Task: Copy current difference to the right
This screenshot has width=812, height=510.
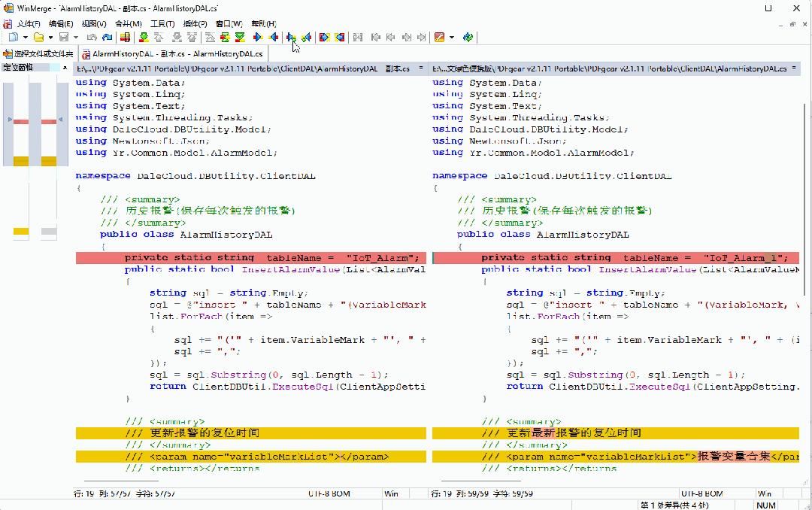Action: [x=257, y=37]
